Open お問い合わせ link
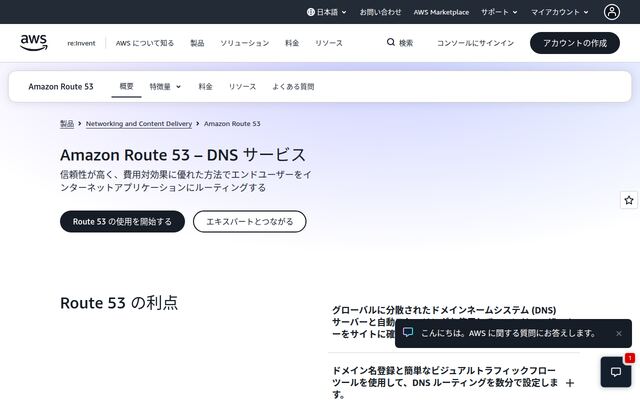 [380, 12]
